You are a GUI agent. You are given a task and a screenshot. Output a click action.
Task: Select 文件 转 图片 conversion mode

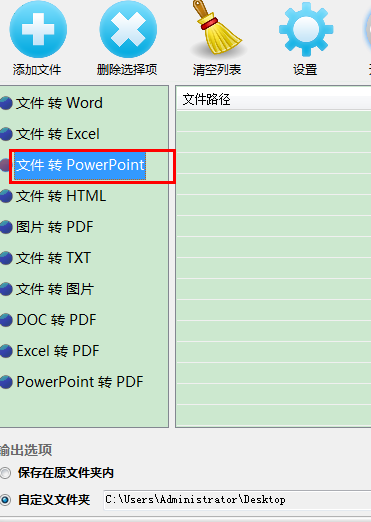point(55,289)
